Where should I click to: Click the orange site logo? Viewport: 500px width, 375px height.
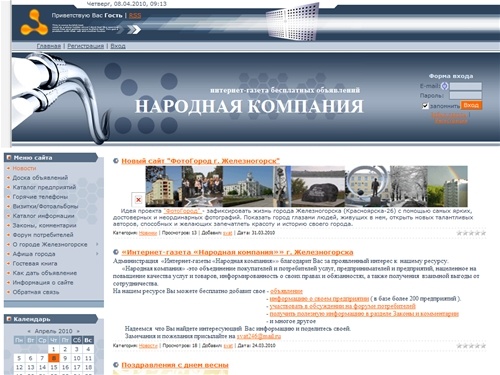click(33, 23)
